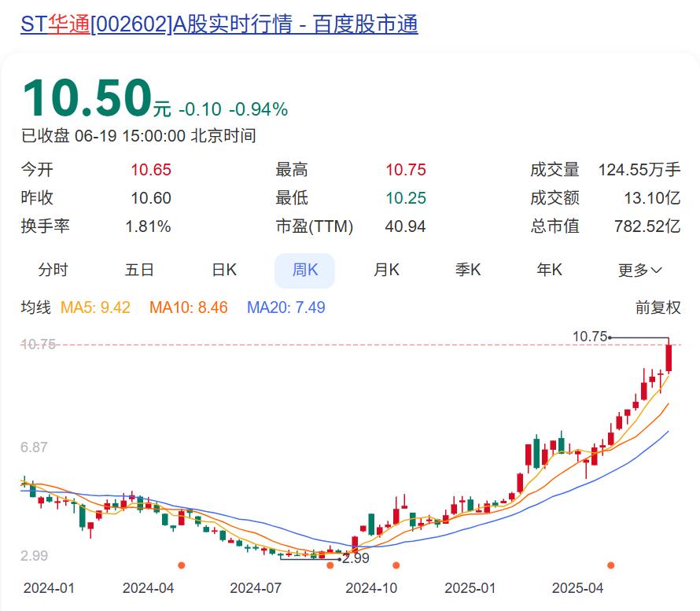Open the ST华通 stock quote title link
This screenshot has width=700, height=611.
(219, 24)
